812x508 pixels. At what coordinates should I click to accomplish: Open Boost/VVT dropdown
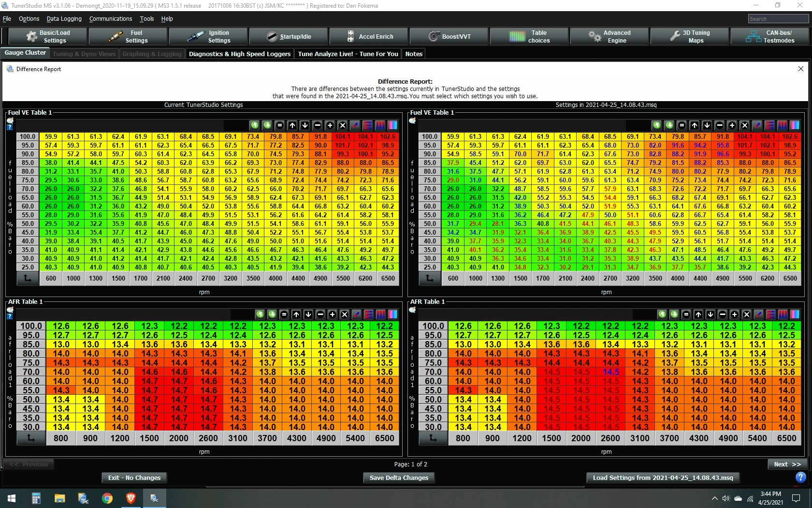(x=449, y=37)
